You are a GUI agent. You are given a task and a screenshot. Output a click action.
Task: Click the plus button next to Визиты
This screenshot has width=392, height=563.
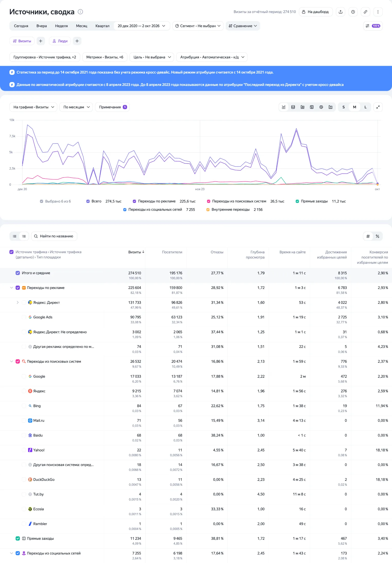tap(41, 41)
